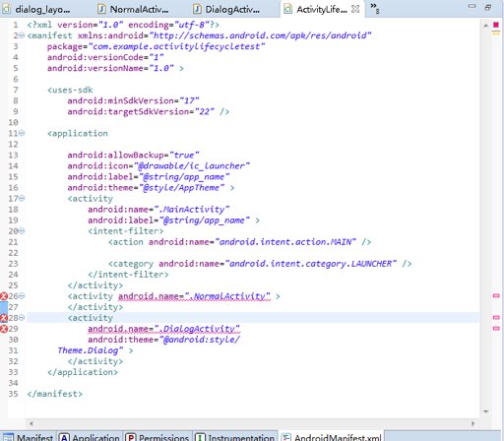Viewport: 504px width, 441px height.
Task: Maximize the editor pane
Action: [488, 7]
